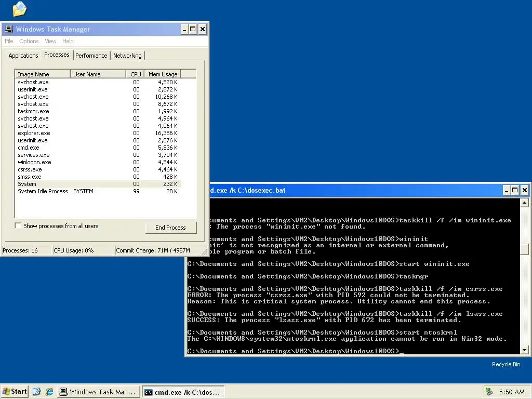Enable Show processes from all users

(18, 225)
